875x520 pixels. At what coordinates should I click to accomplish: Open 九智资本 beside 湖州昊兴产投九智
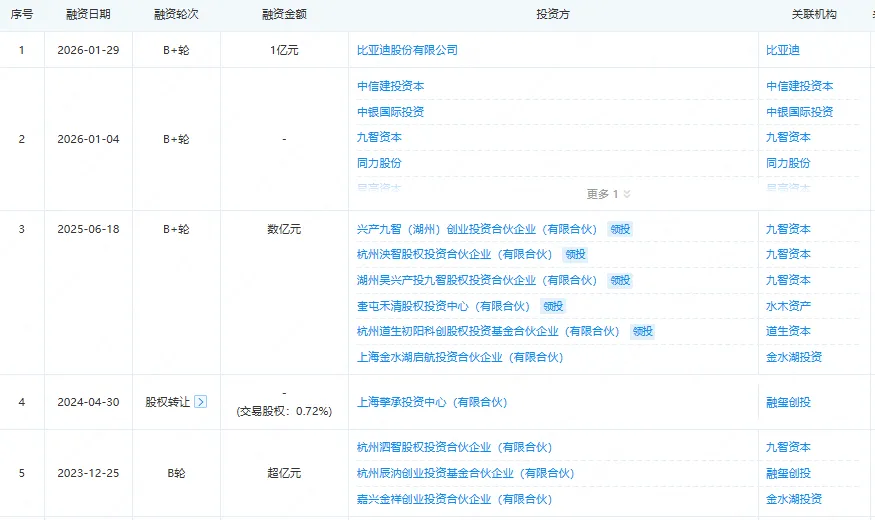pyautogui.click(x=788, y=280)
